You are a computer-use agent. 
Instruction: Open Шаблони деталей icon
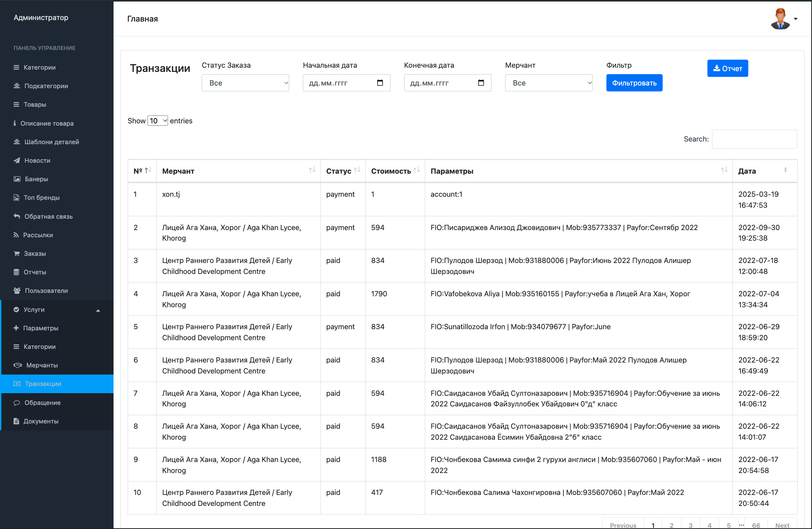click(x=17, y=142)
